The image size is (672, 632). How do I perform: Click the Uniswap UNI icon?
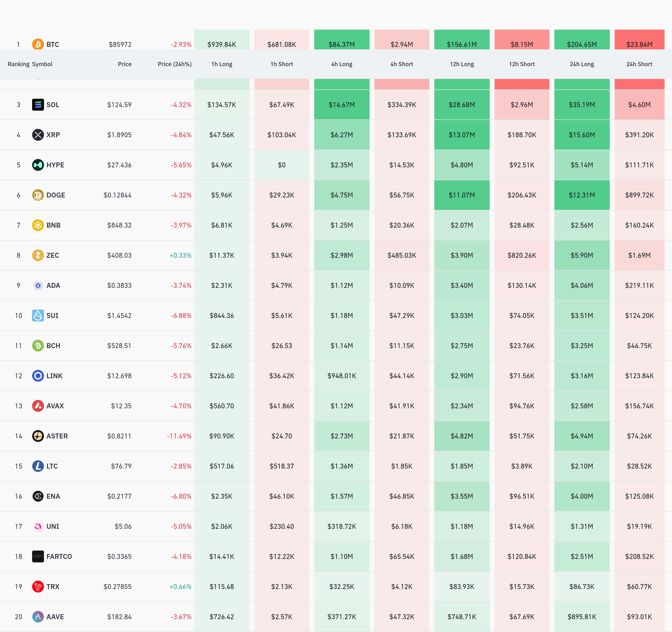38,526
